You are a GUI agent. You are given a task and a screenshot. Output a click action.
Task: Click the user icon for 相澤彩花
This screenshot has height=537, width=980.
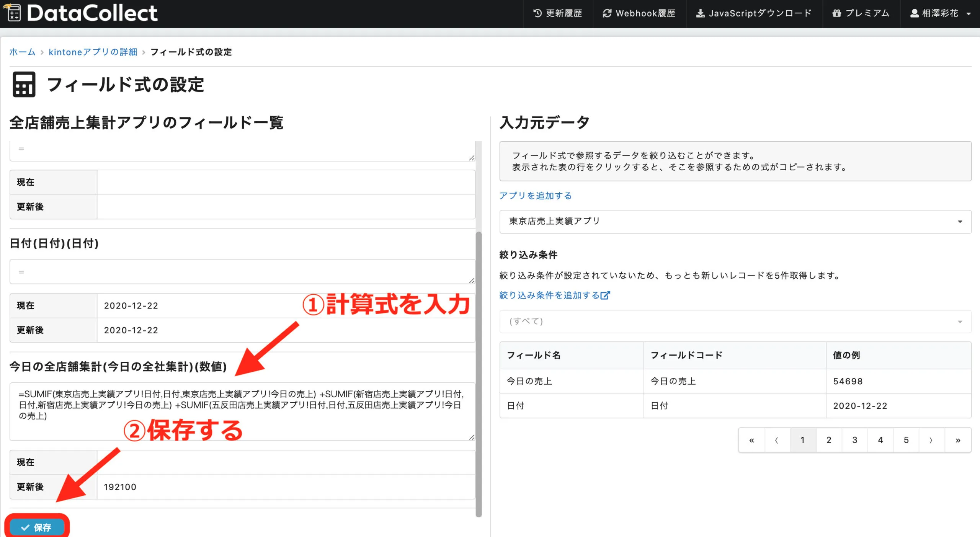pyautogui.click(x=914, y=13)
